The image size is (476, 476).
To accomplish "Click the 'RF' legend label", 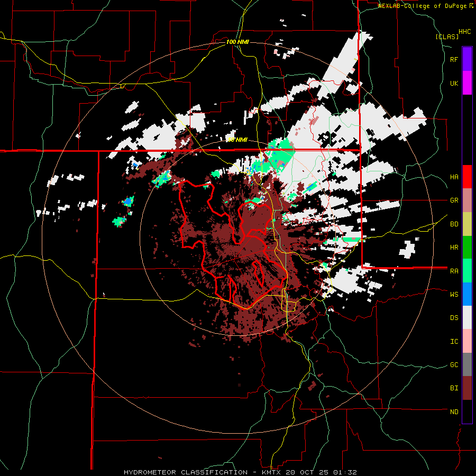I will (x=454, y=59).
